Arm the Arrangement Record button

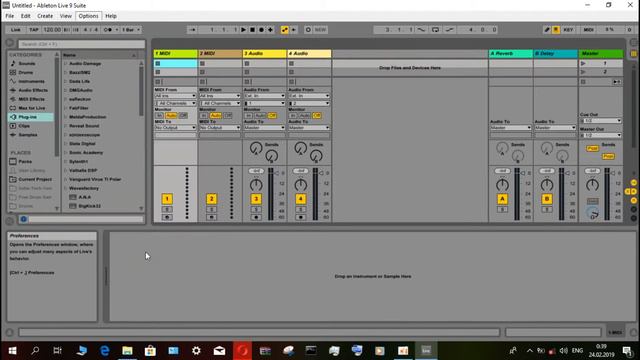pos(262,30)
